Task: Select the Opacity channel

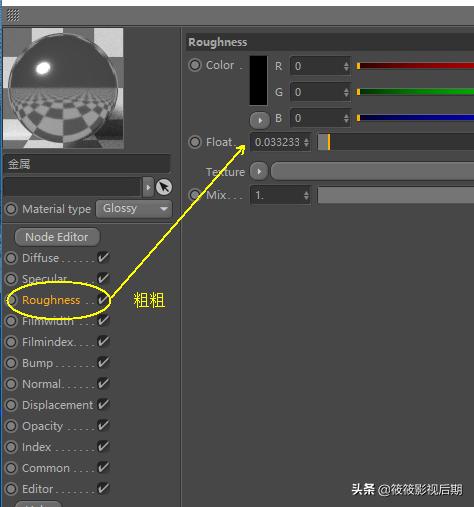Action: pyautogui.click(x=42, y=426)
